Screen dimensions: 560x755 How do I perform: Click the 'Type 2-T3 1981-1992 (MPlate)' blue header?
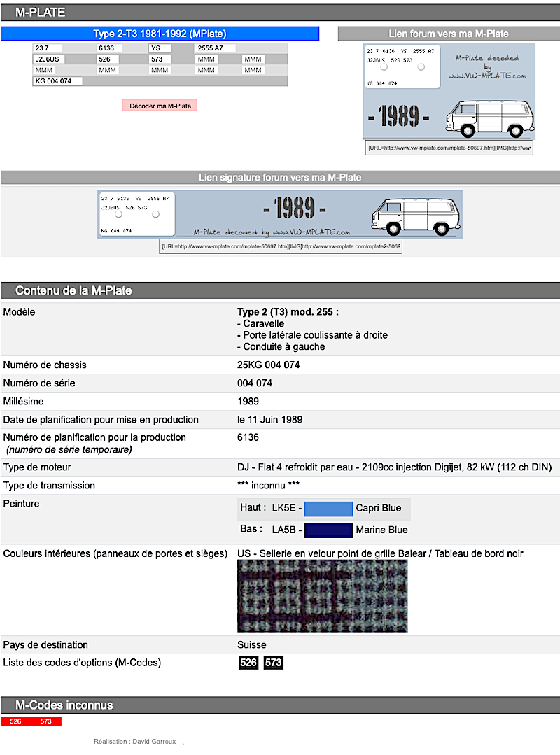[160, 34]
